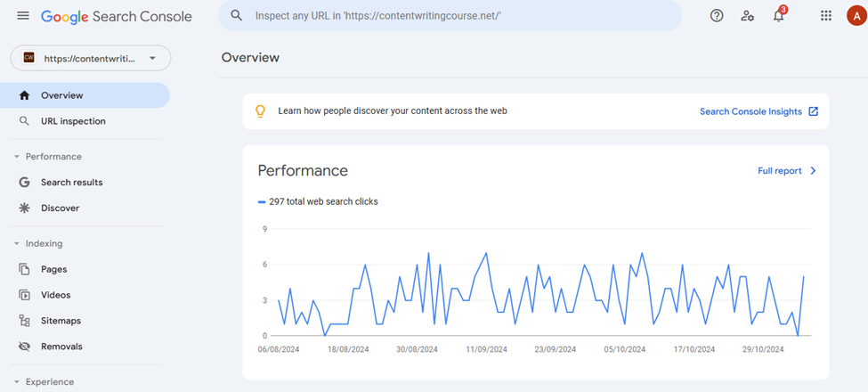The image size is (868, 392).
Task: Open the property selector dropdown
Action: coord(91,58)
